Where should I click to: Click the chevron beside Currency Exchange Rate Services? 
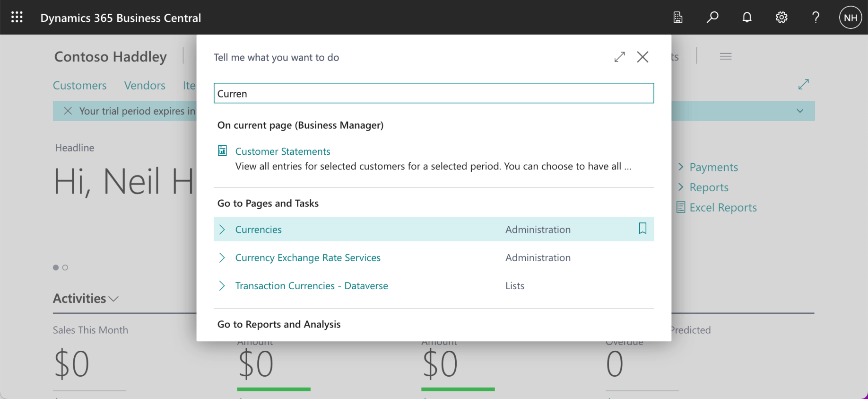[222, 257]
